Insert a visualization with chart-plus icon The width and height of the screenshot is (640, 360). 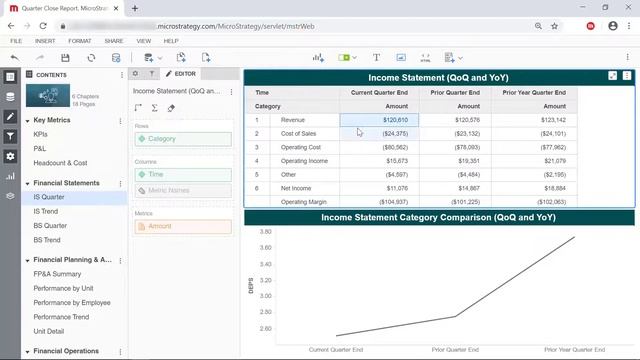[x=318, y=58]
